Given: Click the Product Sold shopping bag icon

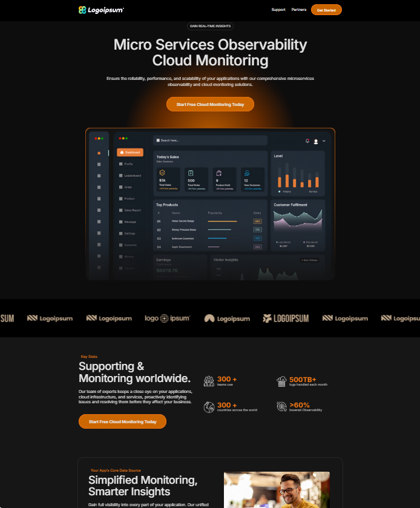Looking at the screenshot, I should (x=219, y=173).
